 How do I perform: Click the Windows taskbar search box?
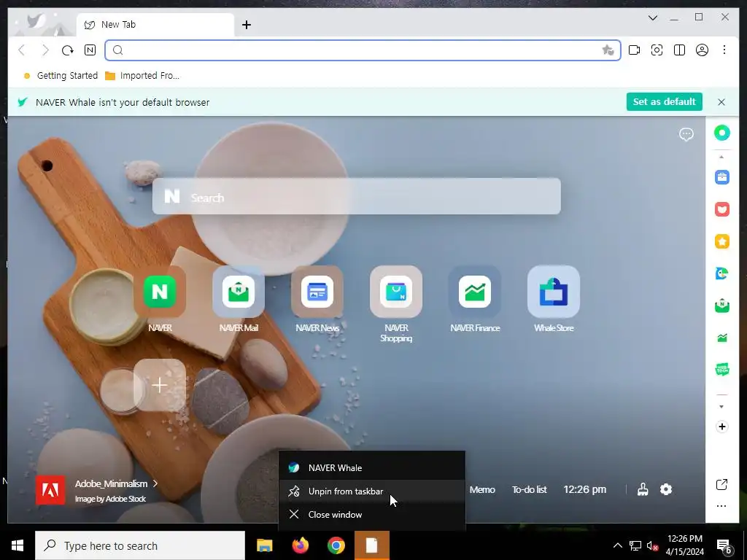140,545
